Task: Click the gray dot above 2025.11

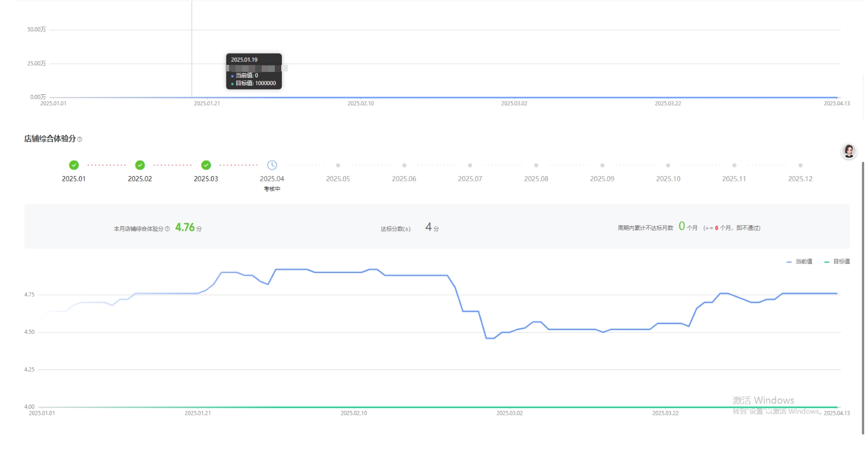Action: click(734, 165)
